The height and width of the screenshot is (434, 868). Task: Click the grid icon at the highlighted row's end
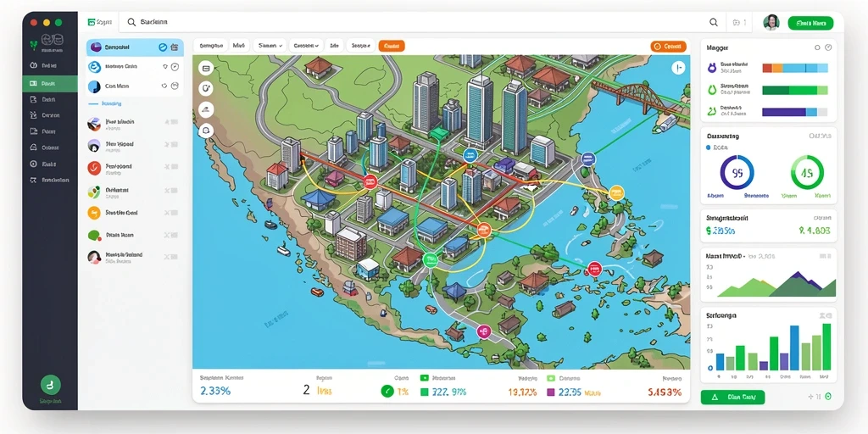(175, 47)
